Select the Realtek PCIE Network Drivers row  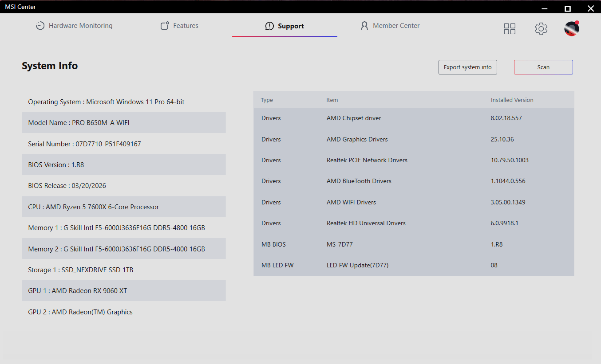coord(414,160)
